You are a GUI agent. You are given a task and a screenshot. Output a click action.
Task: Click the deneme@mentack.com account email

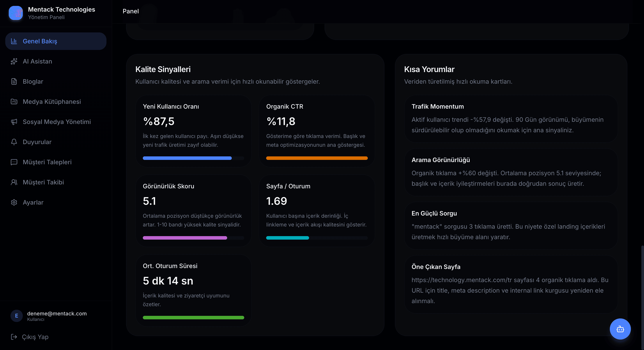coord(57,313)
